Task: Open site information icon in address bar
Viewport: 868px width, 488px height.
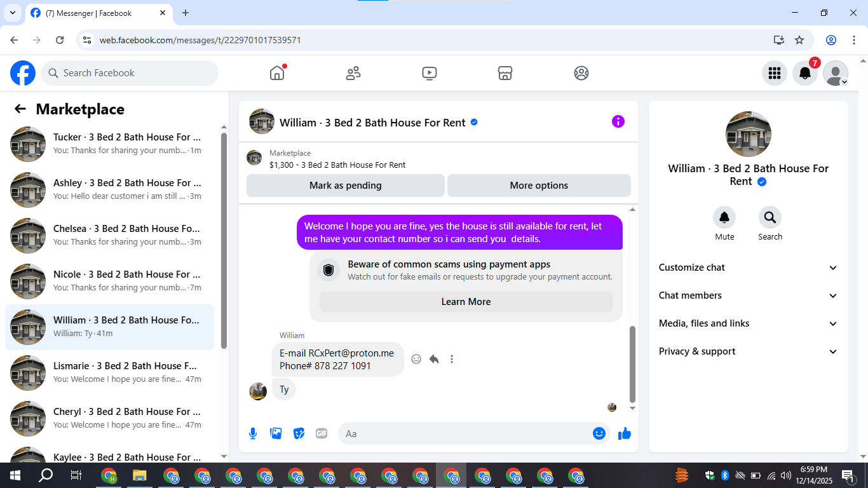Action: pyautogui.click(x=88, y=40)
